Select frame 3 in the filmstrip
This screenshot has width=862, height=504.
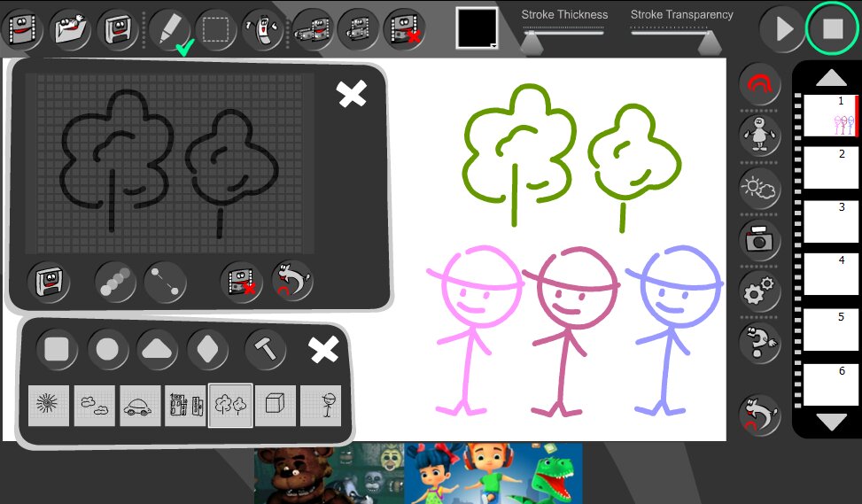click(830, 221)
